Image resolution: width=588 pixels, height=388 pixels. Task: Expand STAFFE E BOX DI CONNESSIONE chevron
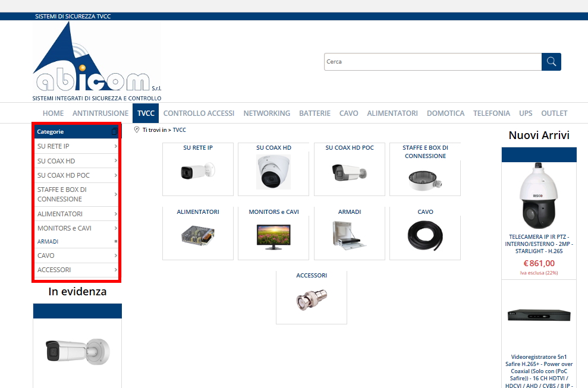click(x=115, y=194)
